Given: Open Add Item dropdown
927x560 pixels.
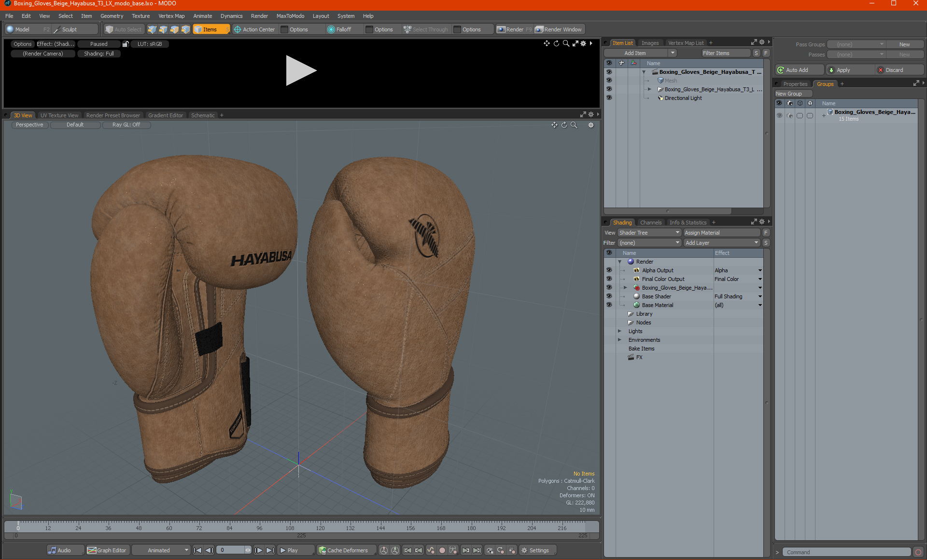Looking at the screenshot, I should pos(641,53).
